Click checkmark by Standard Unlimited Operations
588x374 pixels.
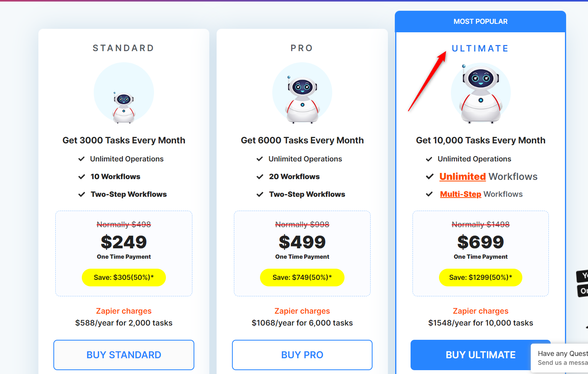pyautogui.click(x=81, y=159)
